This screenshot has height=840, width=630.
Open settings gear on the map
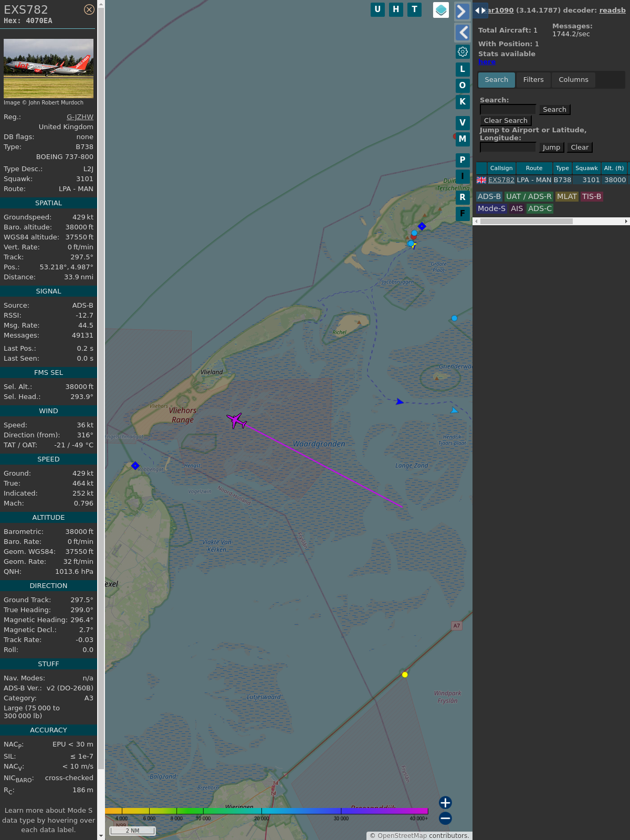point(463,51)
